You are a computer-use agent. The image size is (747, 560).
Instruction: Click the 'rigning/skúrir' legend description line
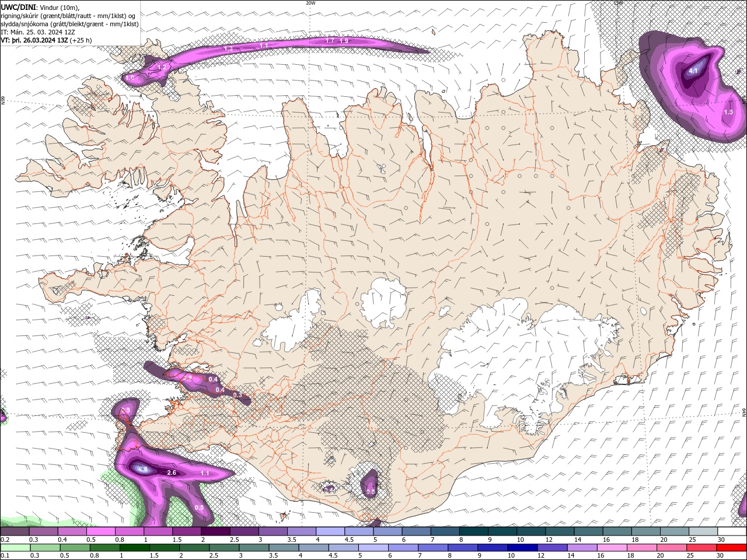click(x=69, y=16)
